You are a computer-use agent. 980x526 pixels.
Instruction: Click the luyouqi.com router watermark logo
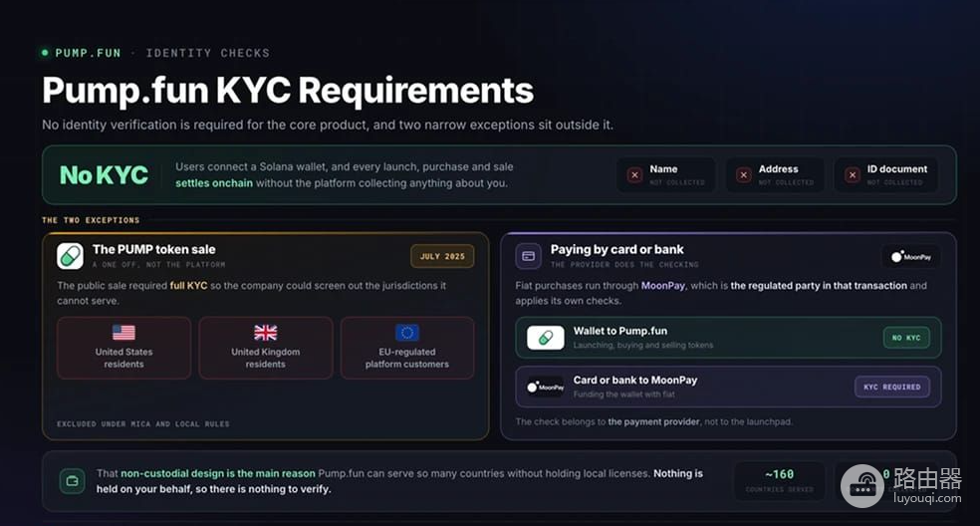901,485
